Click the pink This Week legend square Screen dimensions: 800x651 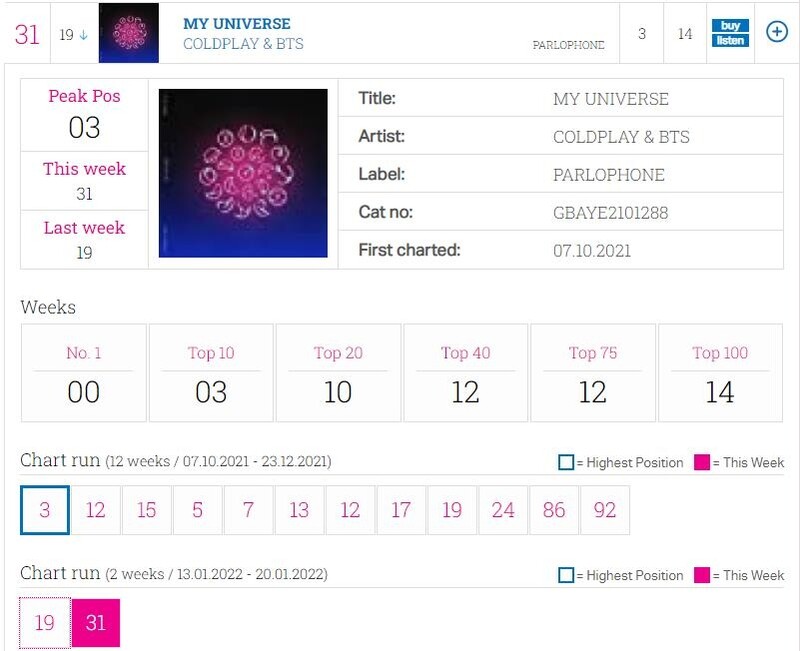pyautogui.click(x=702, y=462)
